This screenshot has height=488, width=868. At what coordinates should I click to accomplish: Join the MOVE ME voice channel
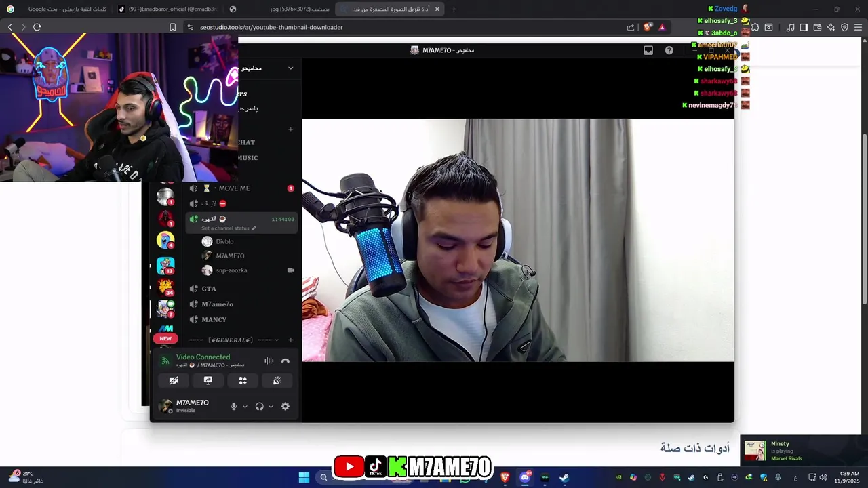click(x=242, y=188)
